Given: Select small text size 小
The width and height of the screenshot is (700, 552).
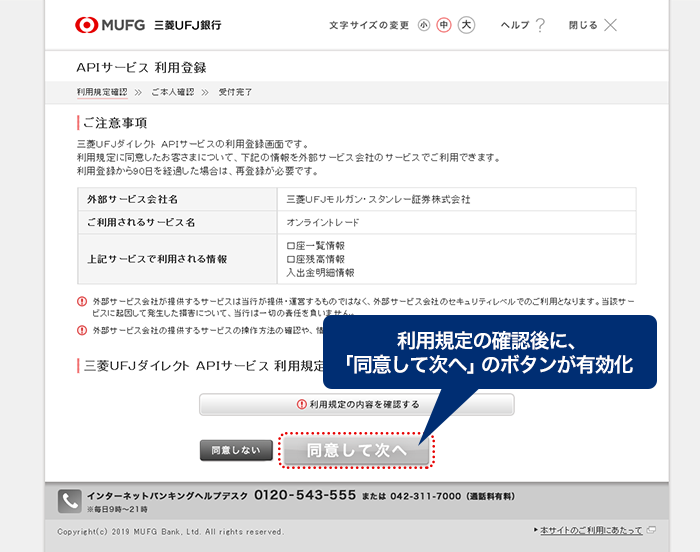Looking at the screenshot, I should [424, 25].
